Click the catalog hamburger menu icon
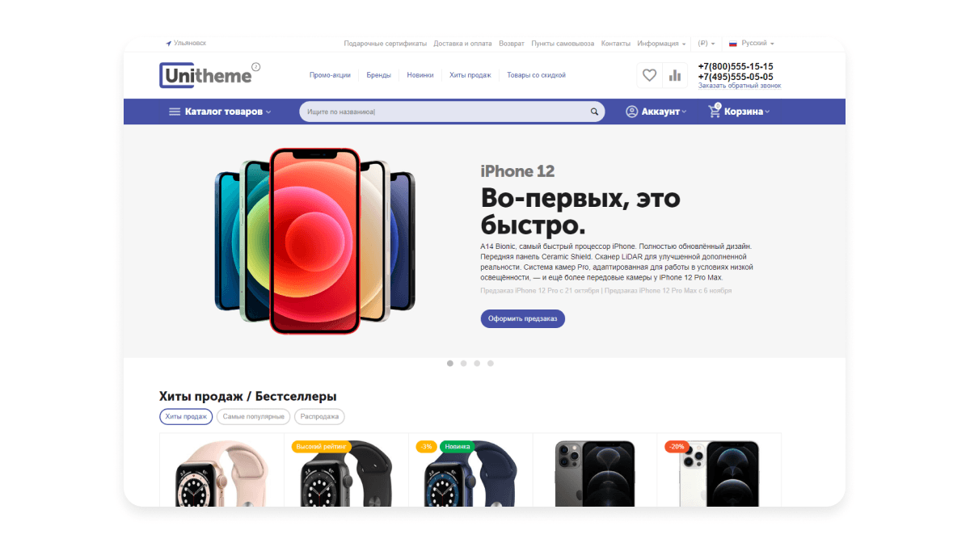The width and height of the screenshot is (970, 560). point(175,112)
